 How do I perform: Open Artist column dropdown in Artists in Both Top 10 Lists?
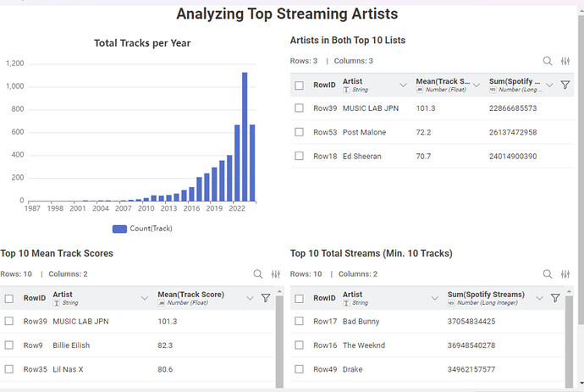click(403, 86)
